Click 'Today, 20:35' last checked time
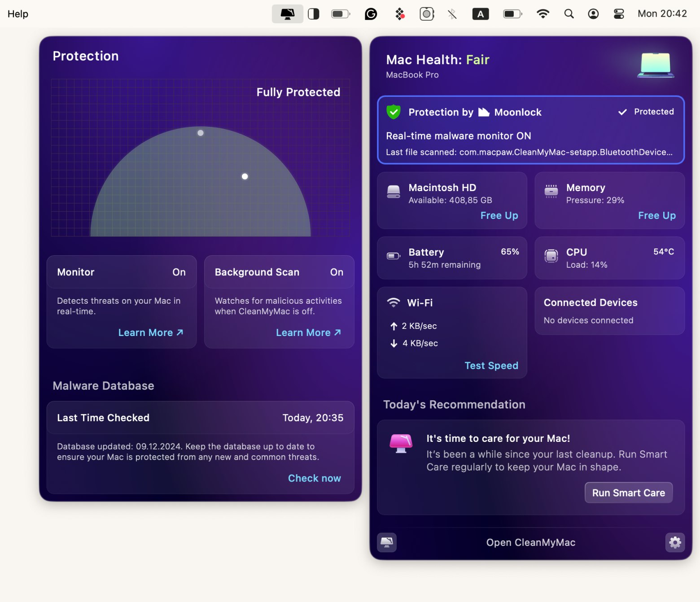This screenshot has height=602, width=700. (313, 418)
